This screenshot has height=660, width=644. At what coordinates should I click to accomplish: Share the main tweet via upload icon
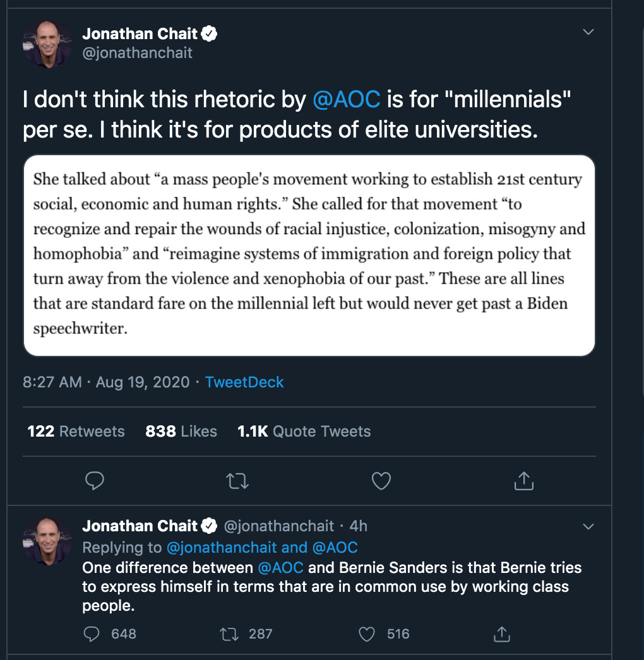click(x=524, y=481)
